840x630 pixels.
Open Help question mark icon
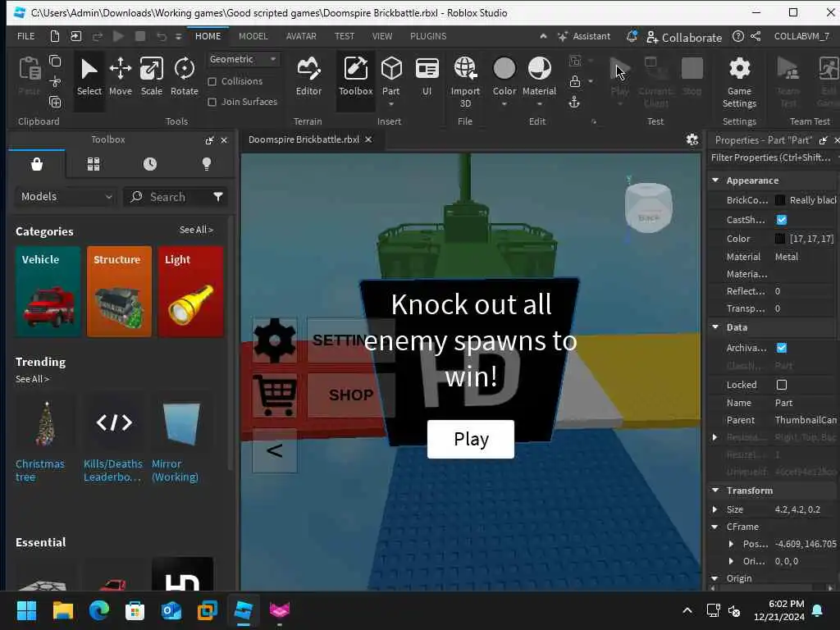(737, 36)
